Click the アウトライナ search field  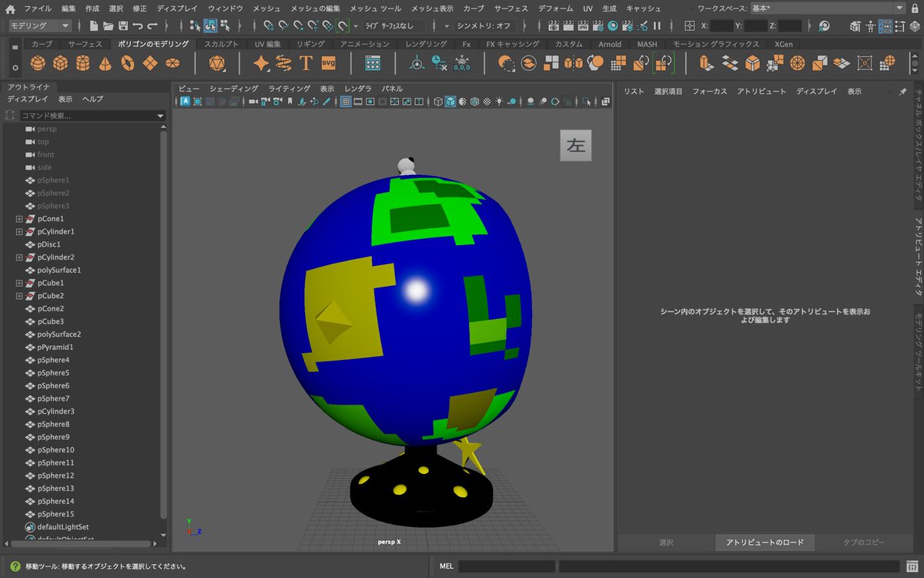click(x=92, y=116)
